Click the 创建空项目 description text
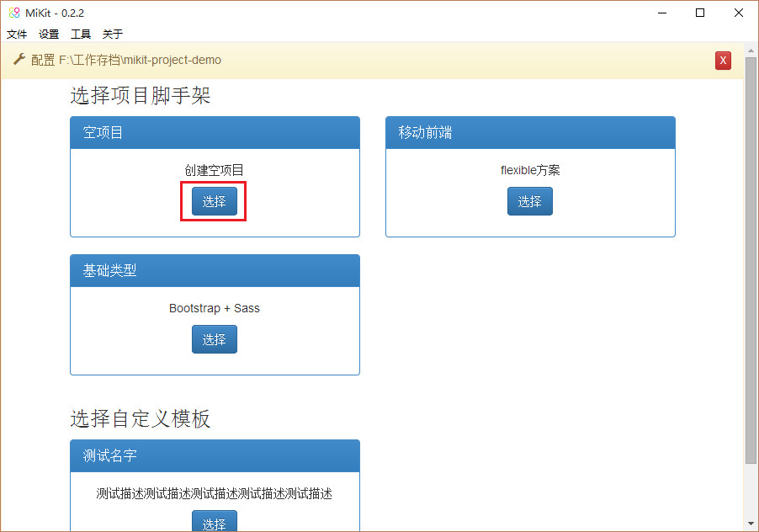This screenshot has width=759, height=532. click(x=214, y=170)
